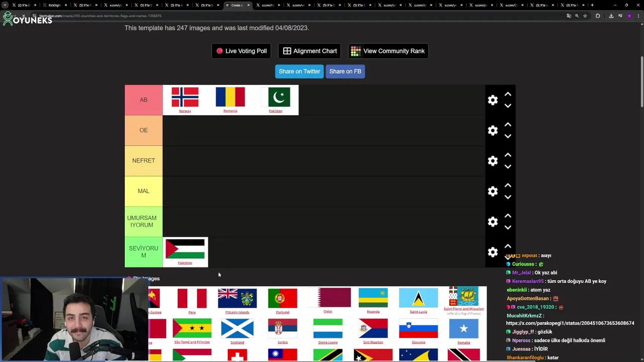644x362 pixels.
Task: Move MAL tier row down with arrow
Action: pyautogui.click(x=508, y=197)
